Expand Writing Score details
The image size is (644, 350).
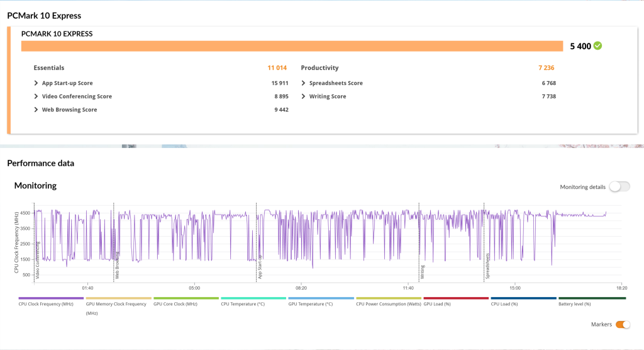point(303,96)
